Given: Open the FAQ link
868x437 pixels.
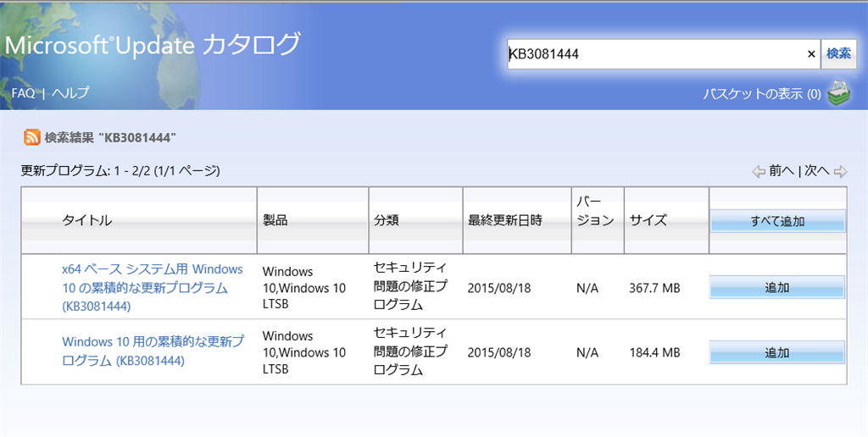Looking at the screenshot, I should pyautogui.click(x=23, y=93).
